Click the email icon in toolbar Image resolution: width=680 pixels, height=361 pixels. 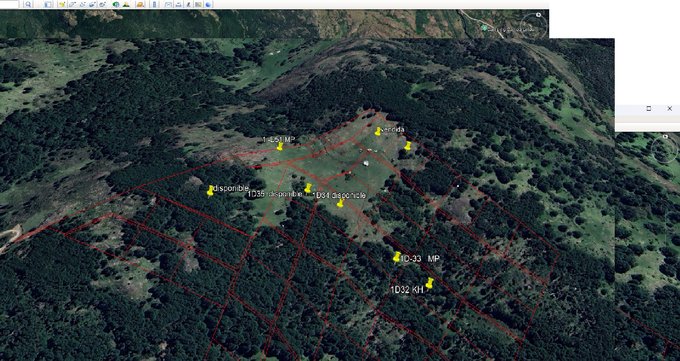(168, 4)
